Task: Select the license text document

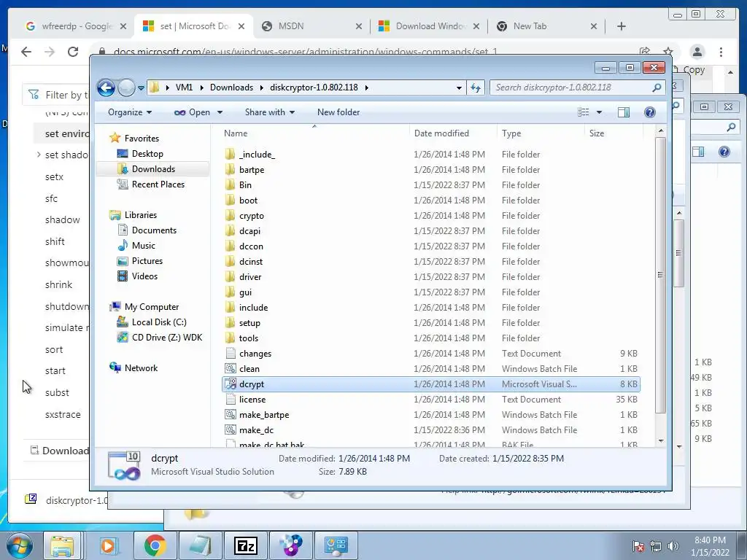Action: point(252,399)
